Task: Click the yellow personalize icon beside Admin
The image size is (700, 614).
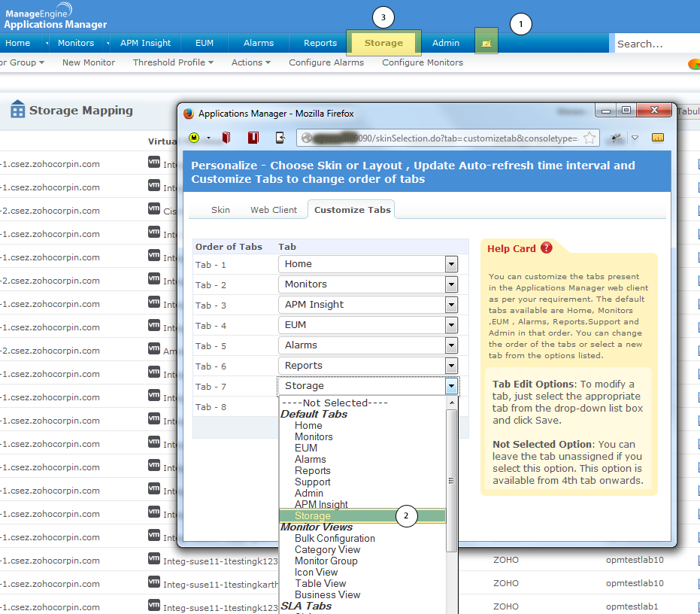Action: pyautogui.click(x=486, y=42)
